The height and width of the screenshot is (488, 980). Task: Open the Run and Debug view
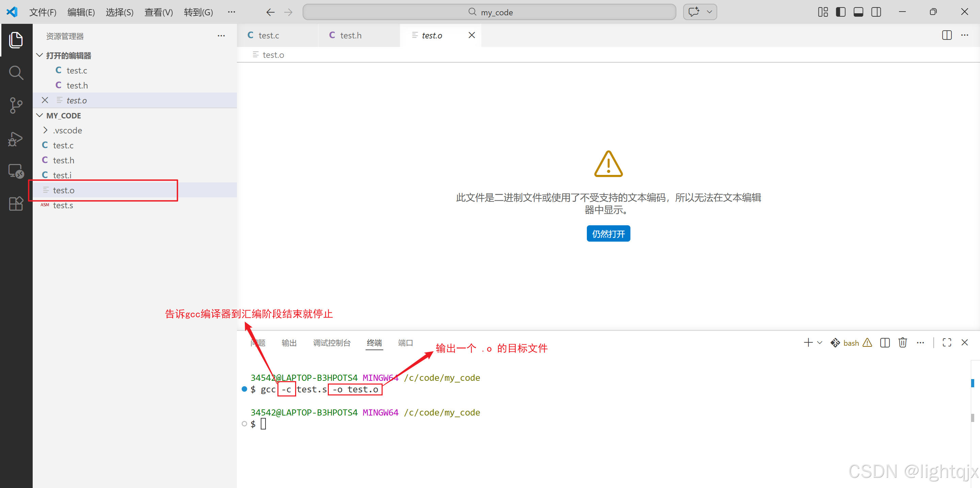(16, 139)
